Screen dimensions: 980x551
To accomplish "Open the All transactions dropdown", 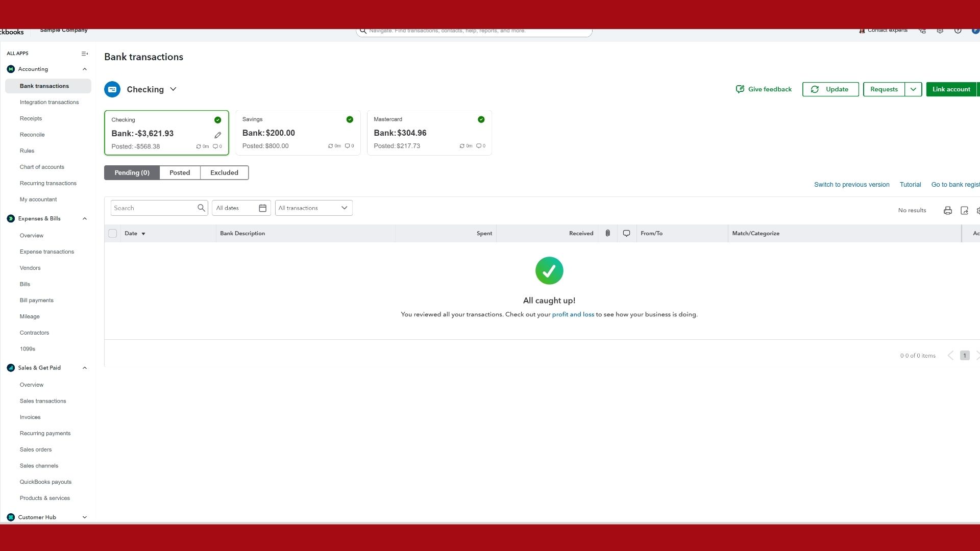I will click(313, 208).
